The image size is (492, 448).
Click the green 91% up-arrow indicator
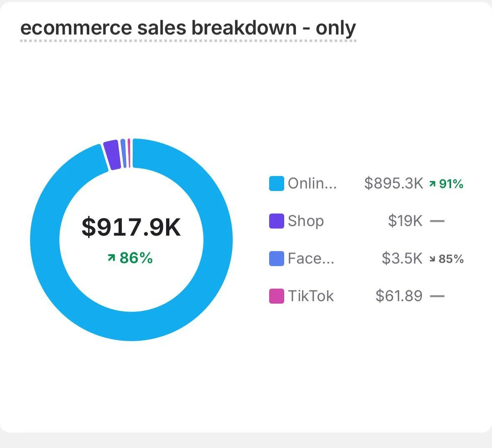tap(446, 184)
